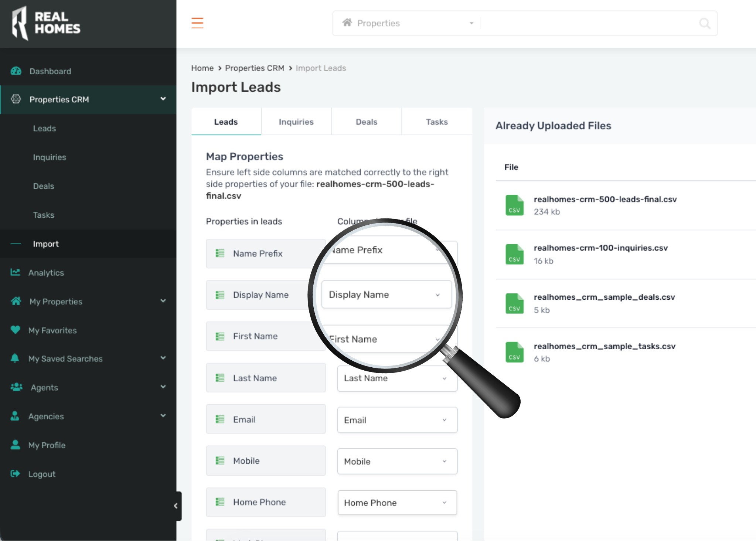Expand the Agents sidebar submenu
The image size is (756, 541).
(x=163, y=387)
